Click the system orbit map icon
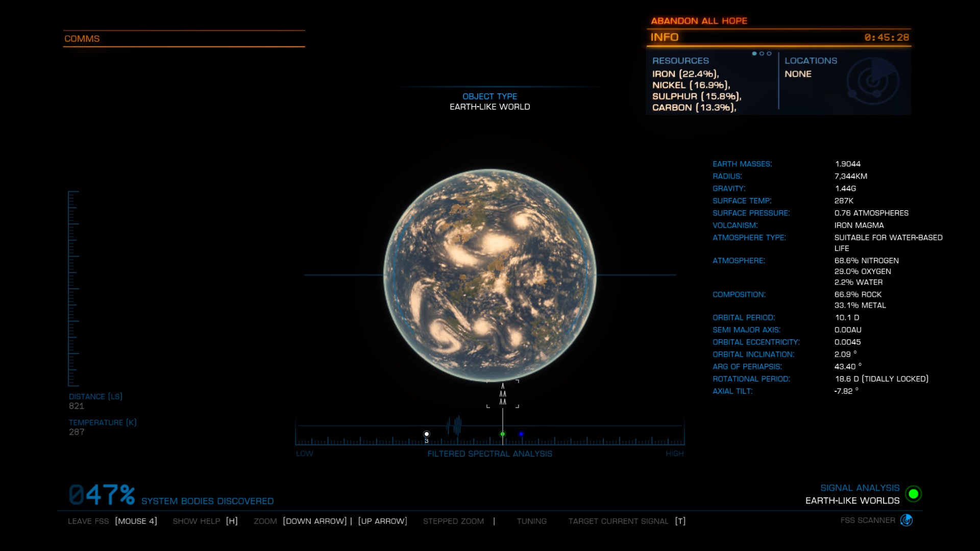The width and height of the screenshot is (980, 551). pyautogui.click(x=873, y=81)
